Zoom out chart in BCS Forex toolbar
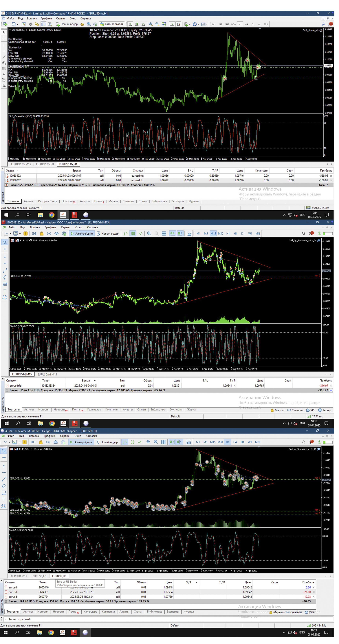Screen dimensions: 339x644 pyautogui.click(x=156, y=442)
